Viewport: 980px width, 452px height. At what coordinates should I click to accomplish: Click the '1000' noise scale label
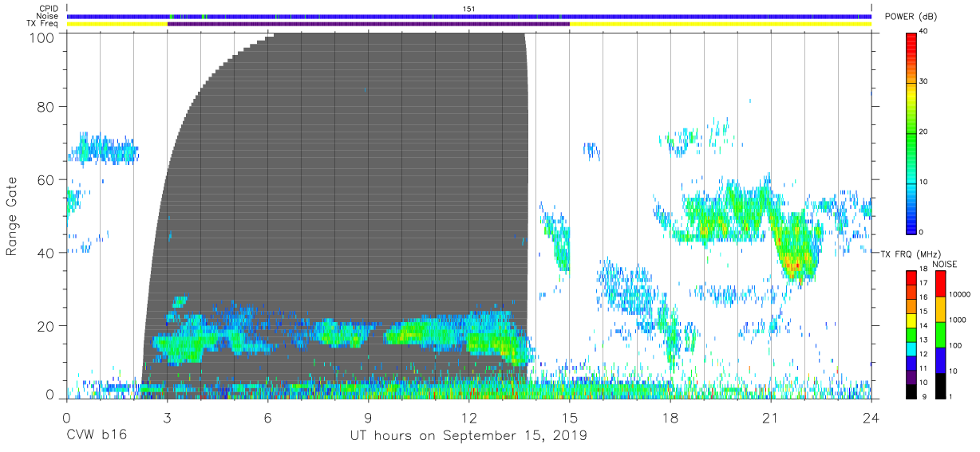click(x=957, y=320)
